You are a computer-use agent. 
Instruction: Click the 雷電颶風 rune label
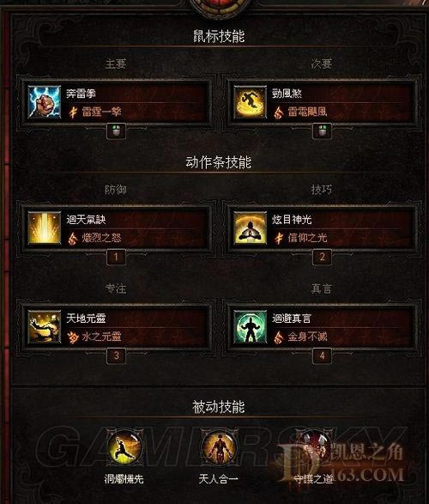coord(307,112)
